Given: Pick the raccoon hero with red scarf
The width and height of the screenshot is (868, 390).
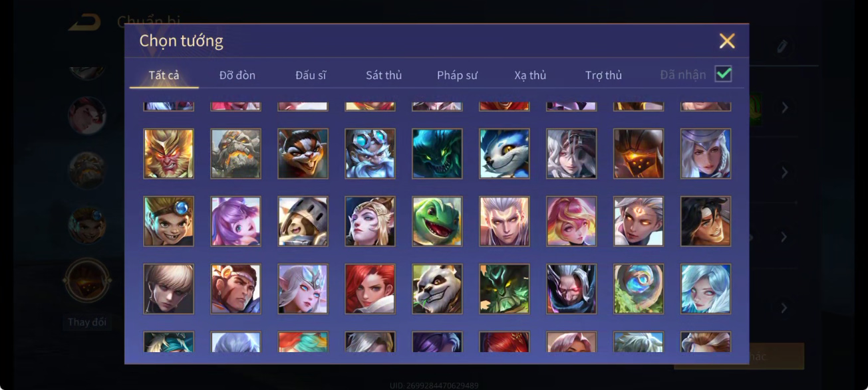Looking at the screenshot, I should click(303, 153).
